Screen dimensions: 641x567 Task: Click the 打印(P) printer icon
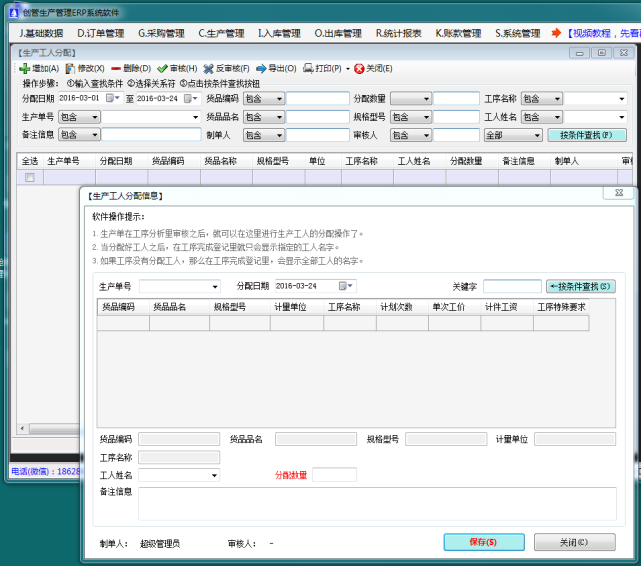[308, 69]
